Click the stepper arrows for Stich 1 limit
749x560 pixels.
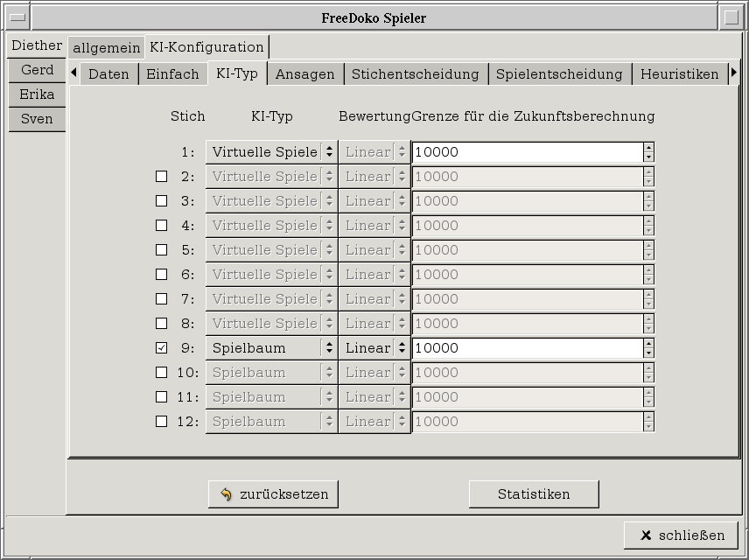tap(648, 152)
